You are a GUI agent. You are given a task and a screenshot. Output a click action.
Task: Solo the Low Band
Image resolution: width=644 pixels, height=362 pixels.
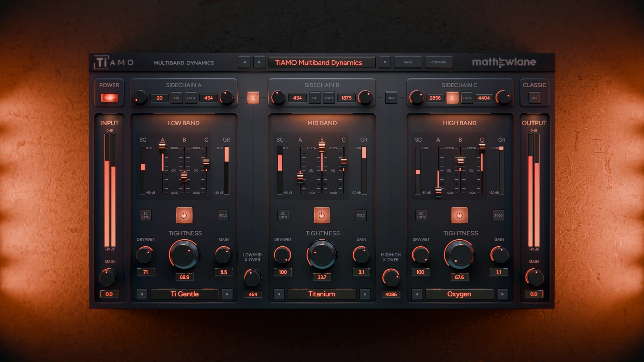coord(223,216)
